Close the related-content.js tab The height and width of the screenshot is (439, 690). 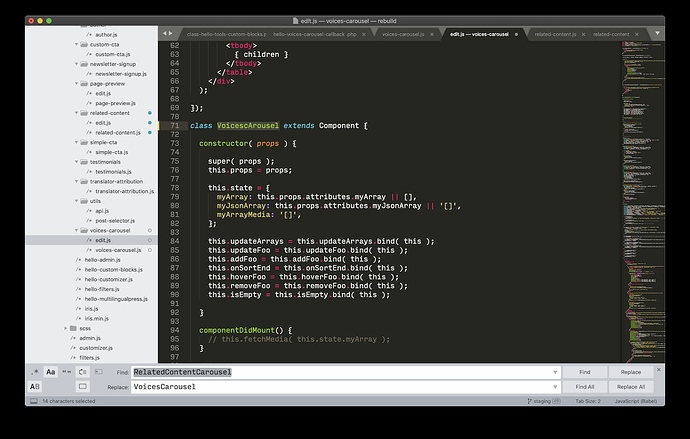[584, 34]
